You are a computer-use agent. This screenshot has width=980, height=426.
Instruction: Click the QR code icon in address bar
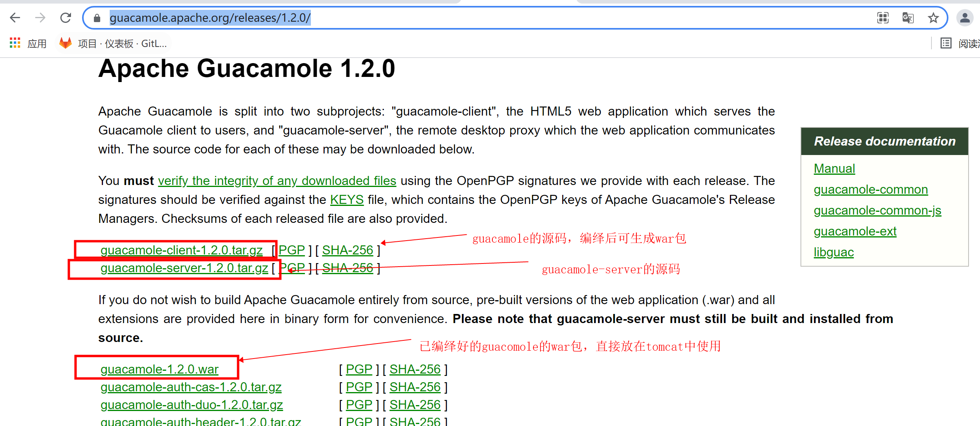pos(883,18)
